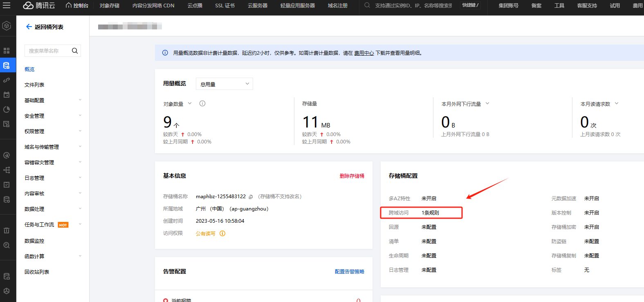Open 对象存储 in the top navigation
Viewport: 644px width, 302px height.
tap(110, 5)
